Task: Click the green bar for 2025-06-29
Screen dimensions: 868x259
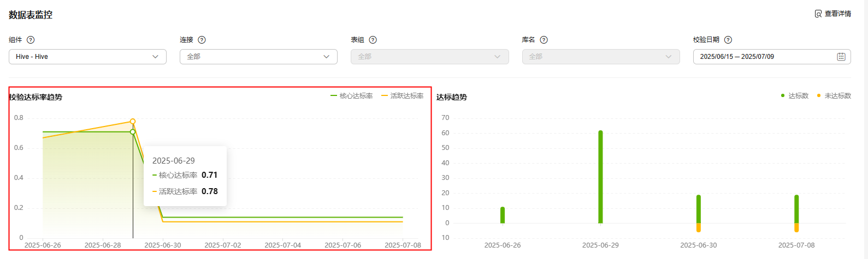Action: (600, 177)
